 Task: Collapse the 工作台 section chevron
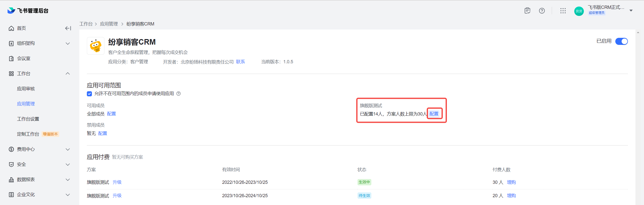(x=68, y=74)
